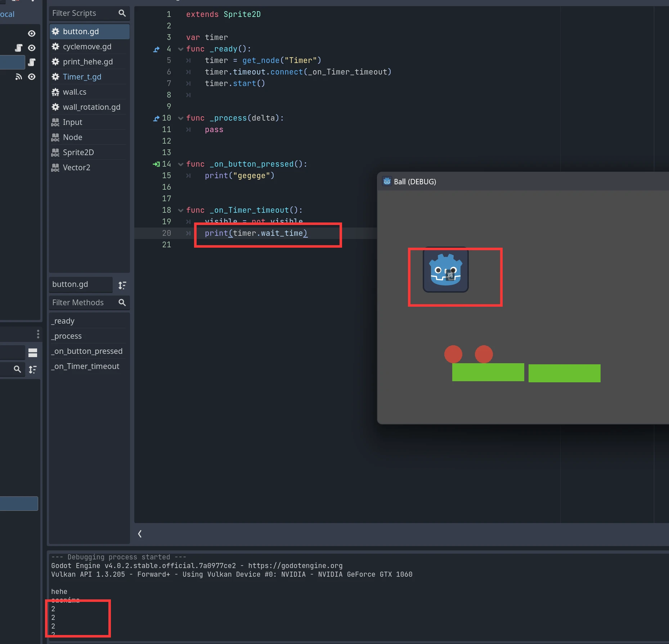Select _process in the methods list

click(66, 336)
